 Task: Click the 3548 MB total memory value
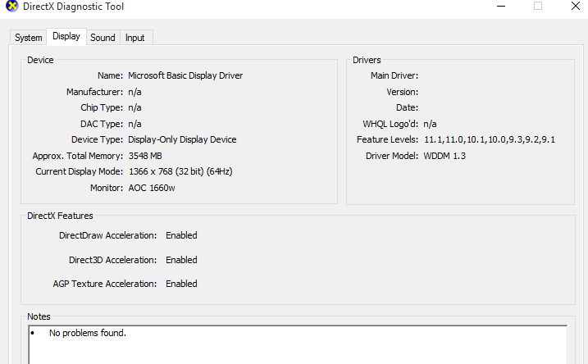pyautogui.click(x=145, y=156)
